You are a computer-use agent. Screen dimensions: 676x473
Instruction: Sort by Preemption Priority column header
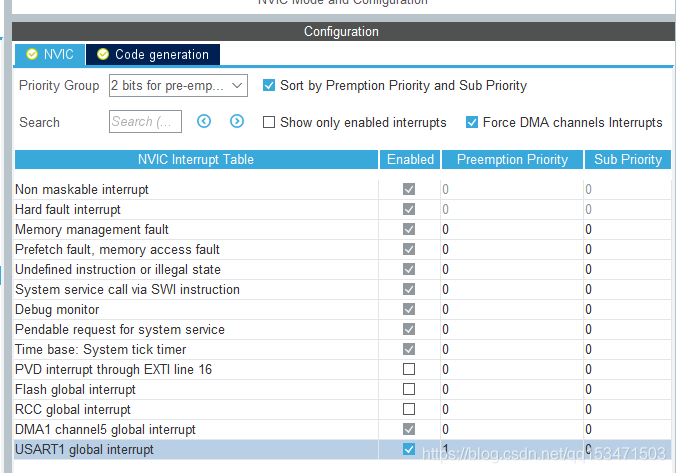point(512,160)
